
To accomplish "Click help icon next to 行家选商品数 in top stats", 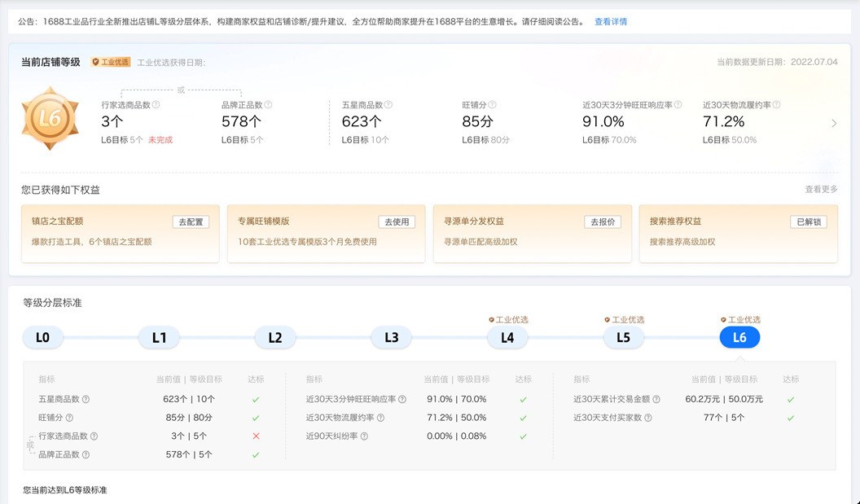I will click(x=156, y=104).
